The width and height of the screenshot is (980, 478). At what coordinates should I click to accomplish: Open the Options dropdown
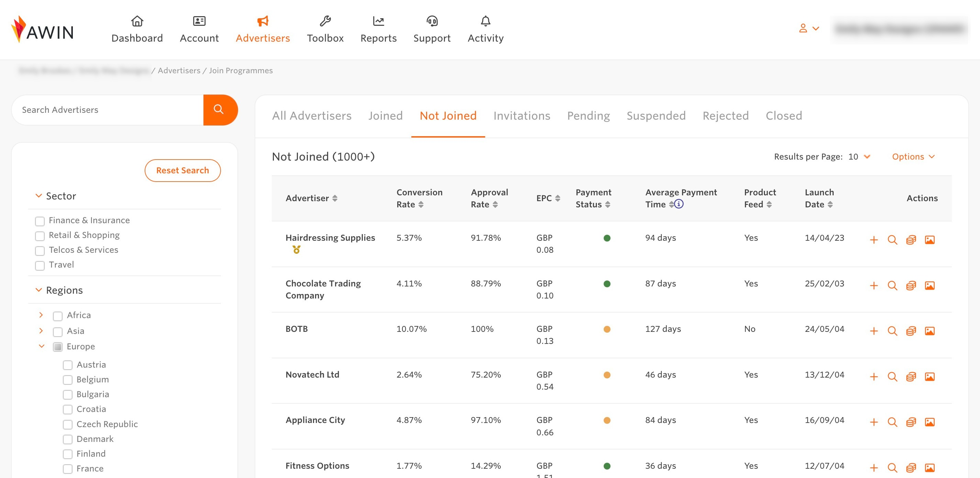(913, 156)
